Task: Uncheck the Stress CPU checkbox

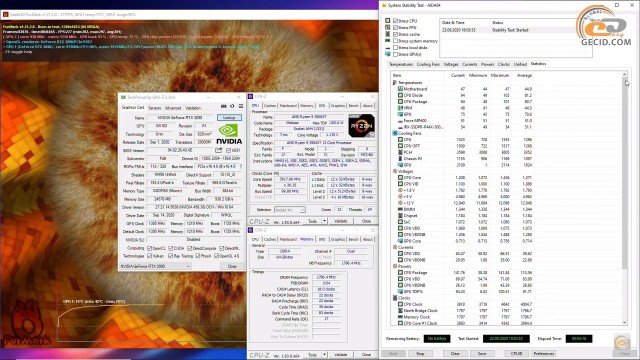Action: (395, 20)
